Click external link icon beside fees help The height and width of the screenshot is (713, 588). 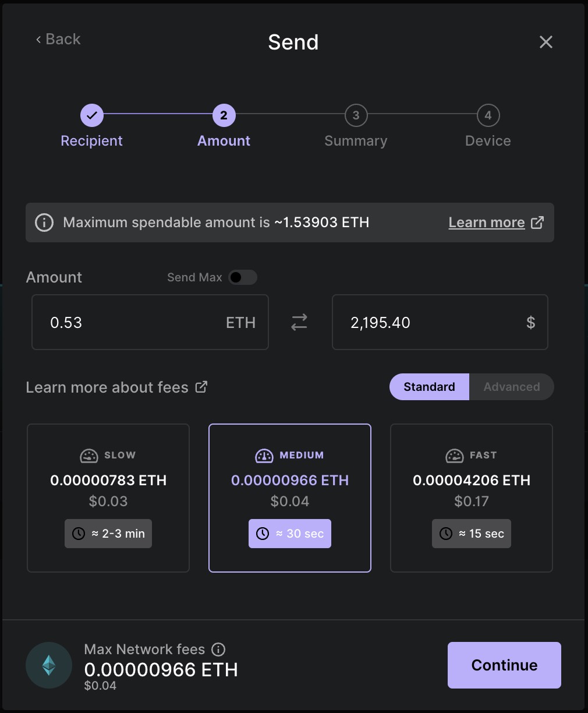[x=201, y=387]
